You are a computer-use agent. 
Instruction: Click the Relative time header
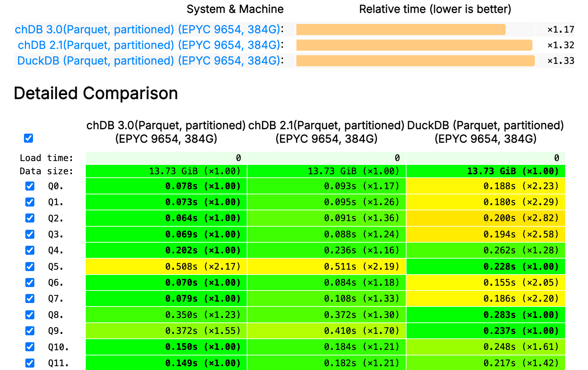tap(435, 9)
